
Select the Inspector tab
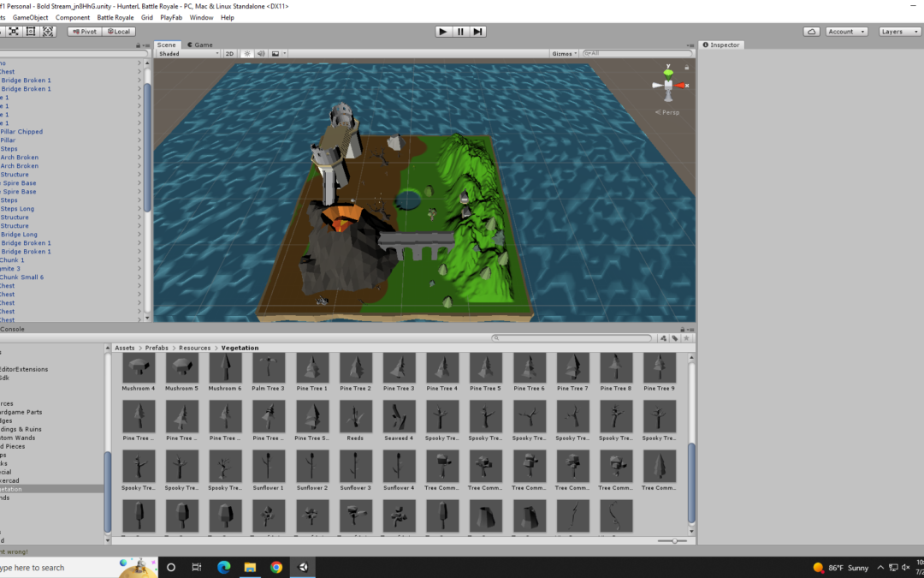(x=721, y=45)
